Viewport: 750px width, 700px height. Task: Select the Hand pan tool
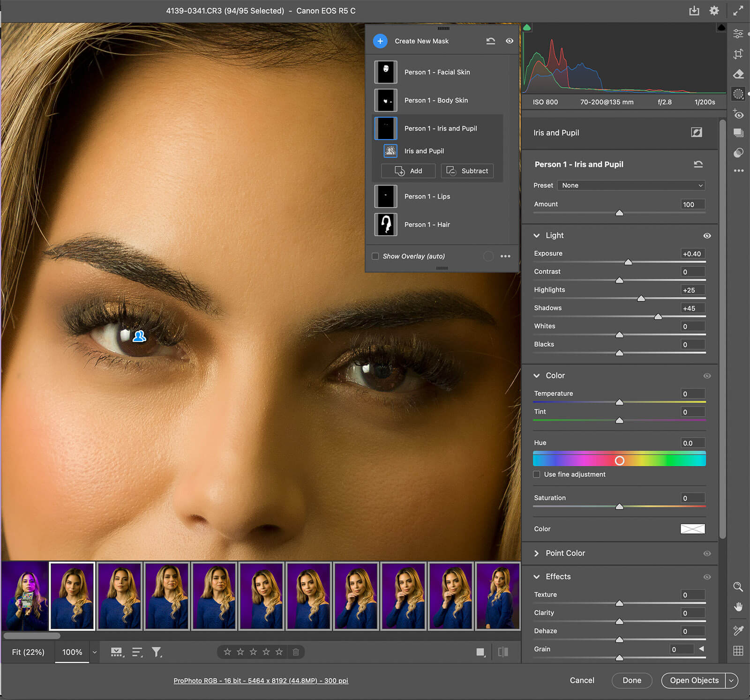click(738, 607)
